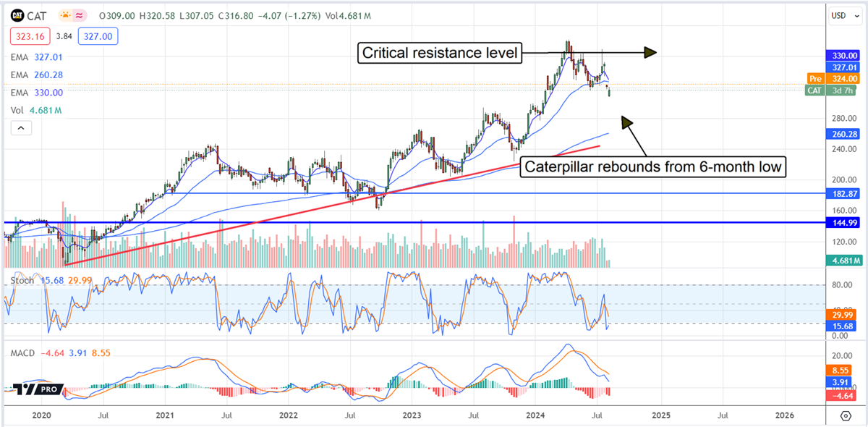
Task: Select the EMA 260.28 indicator legend
Action: tap(37, 75)
